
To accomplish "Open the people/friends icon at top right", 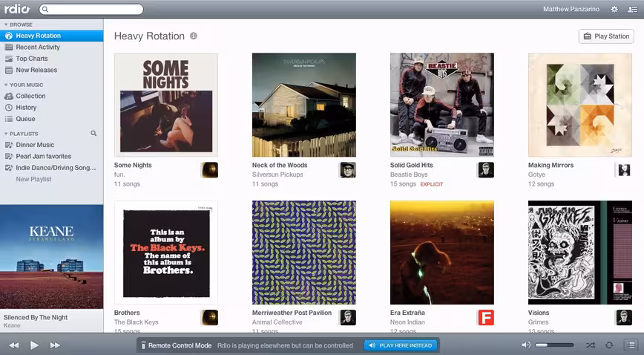I will [632, 9].
